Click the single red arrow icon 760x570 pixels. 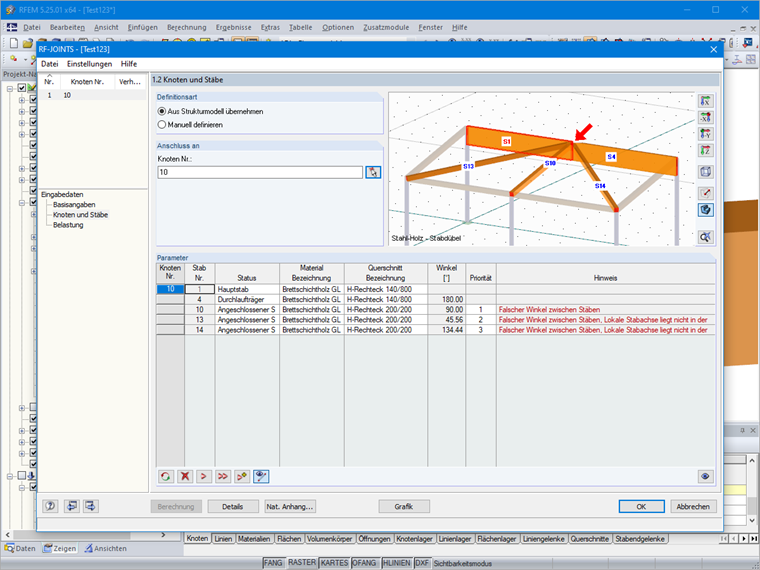pos(204,476)
